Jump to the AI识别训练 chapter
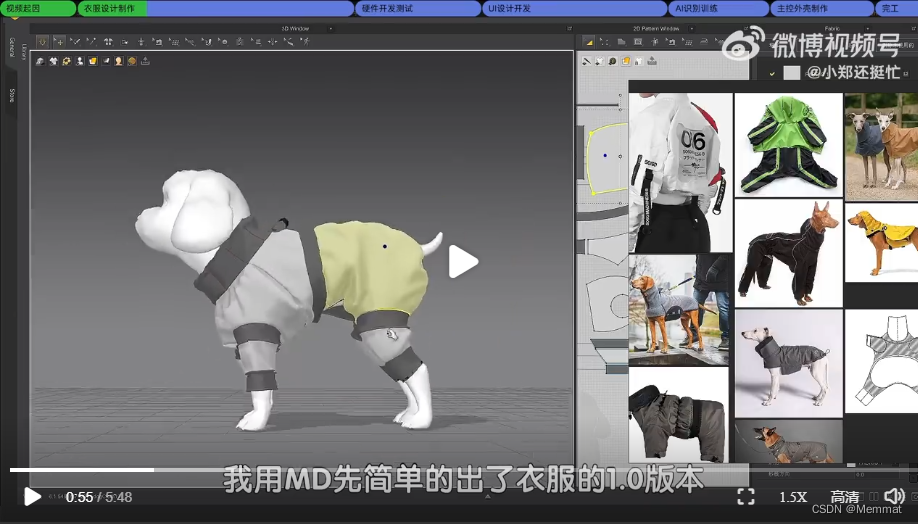This screenshot has height=524, width=918. (718, 8)
